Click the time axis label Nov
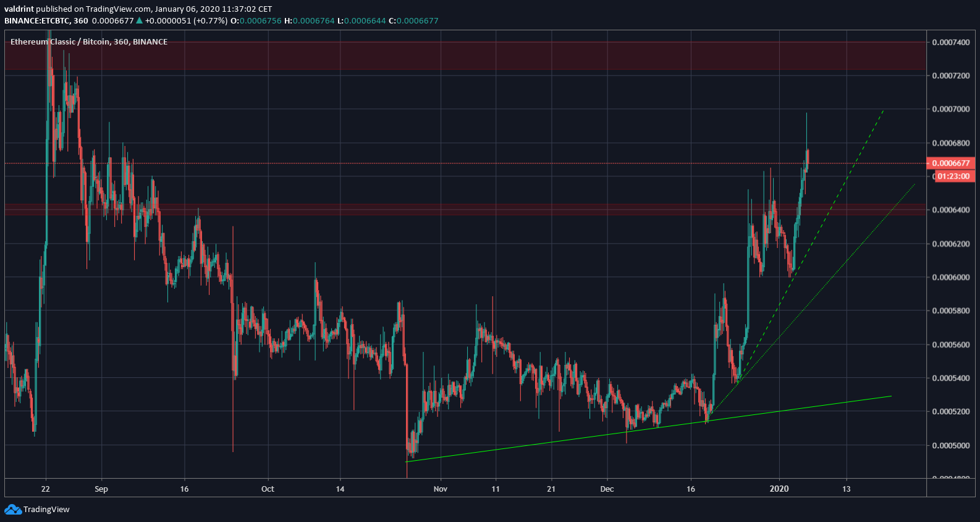The height and width of the screenshot is (522, 980). click(441, 489)
